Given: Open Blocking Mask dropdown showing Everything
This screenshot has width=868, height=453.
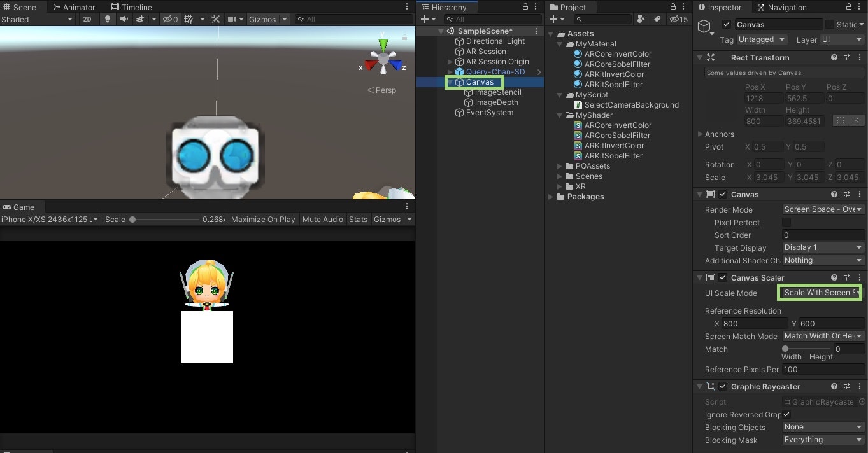Looking at the screenshot, I should point(823,440).
